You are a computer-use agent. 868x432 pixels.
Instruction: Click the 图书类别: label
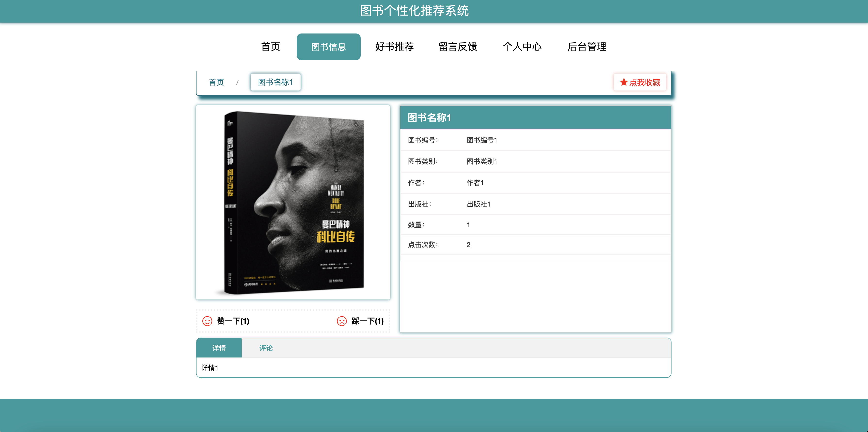423,161
